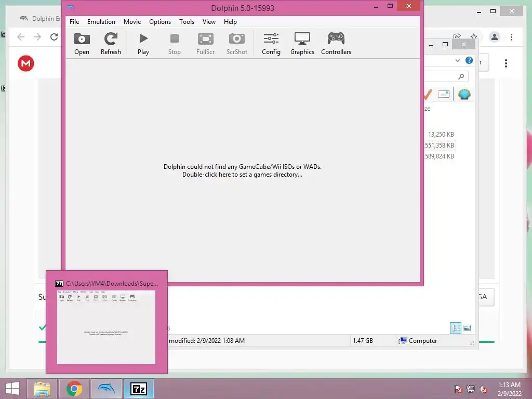Click the network tray icon
The width and height of the screenshot is (532, 399).
coord(471,389)
